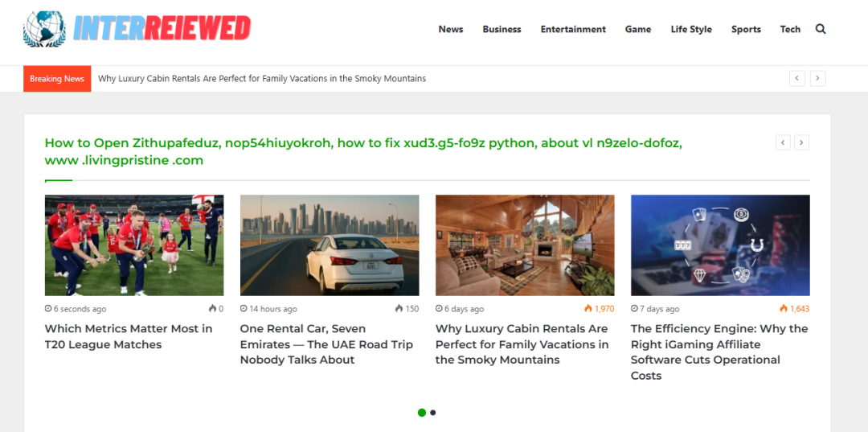The image size is (868, 432).
Task: Open The Efficiency Engine iGaming article
Action: (719, 352)
